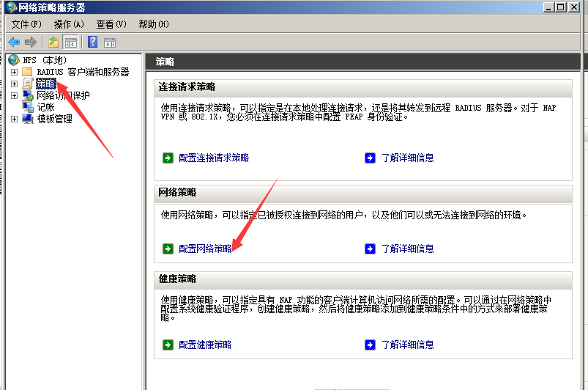588x390 pixels.
Task: Open 了解详细信息 under 网络策略
Action: click(x=408, y=249)
